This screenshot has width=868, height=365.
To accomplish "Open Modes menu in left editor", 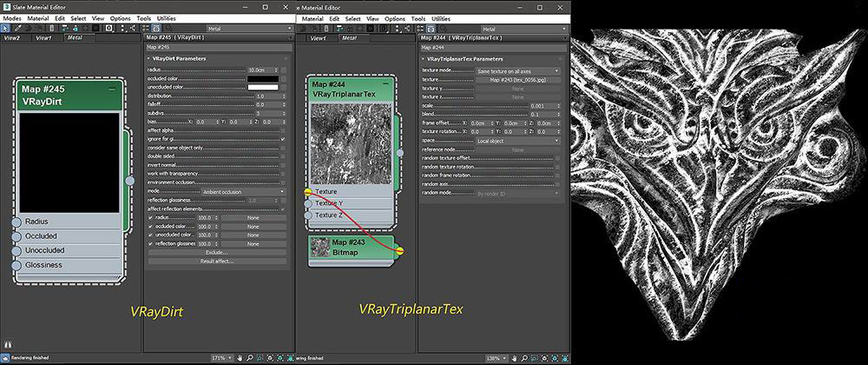I will tap(12, 18).
